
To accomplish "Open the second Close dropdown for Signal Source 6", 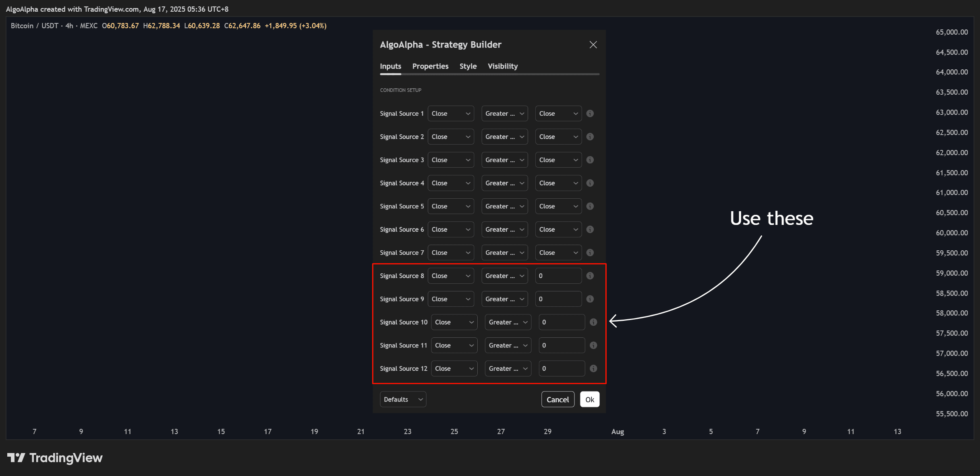I will [x=558, y=229].
